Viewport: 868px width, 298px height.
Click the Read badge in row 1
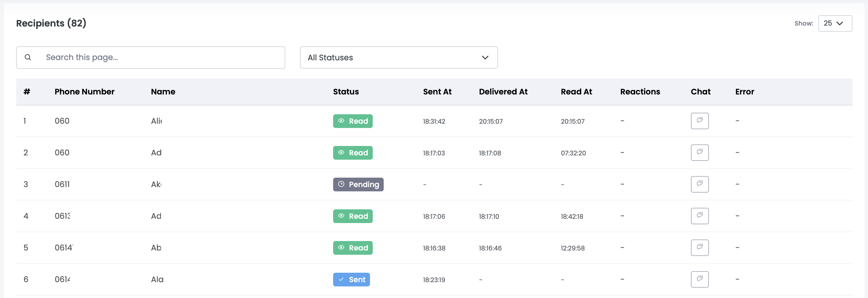[352, 121]
